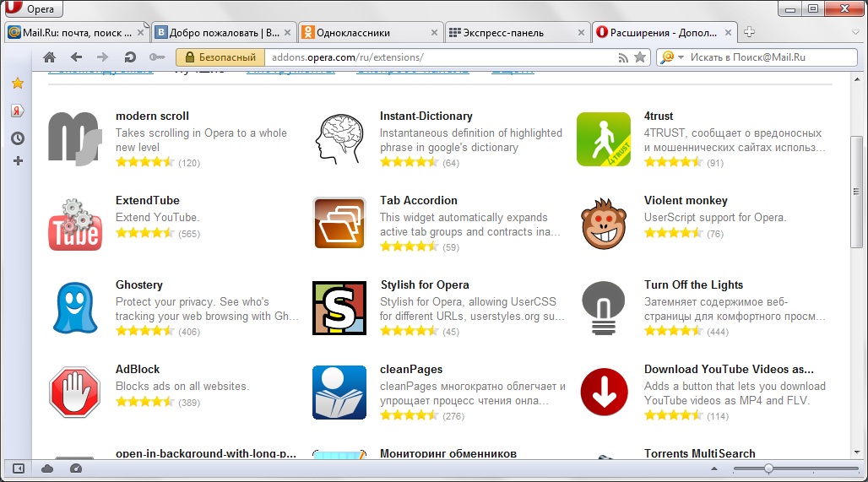The image size is (868, 482).
Task: Click the ExtendTube star rating
Action: (145, 234)
